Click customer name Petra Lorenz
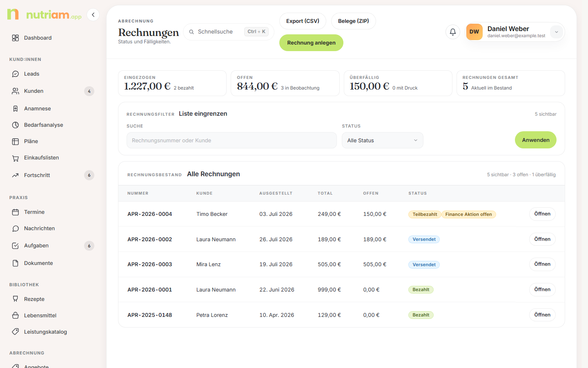This screenshot has height=368, width=588. pos(212,315)
